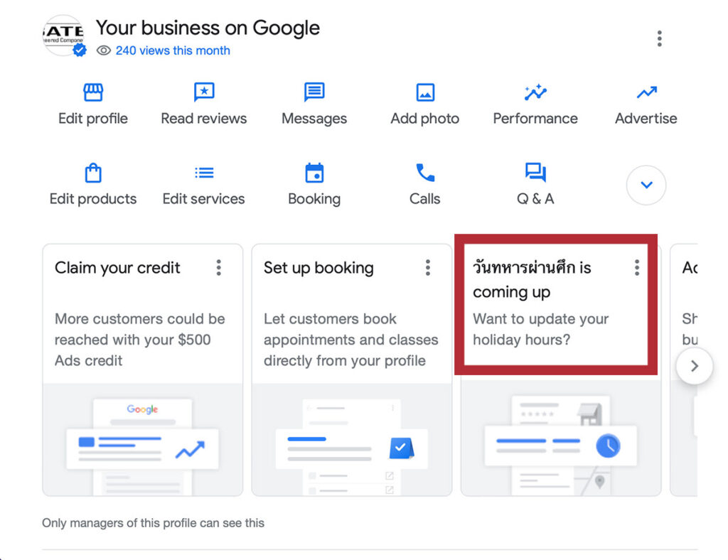Open the Booking calendar icon

tap(314, 173)
